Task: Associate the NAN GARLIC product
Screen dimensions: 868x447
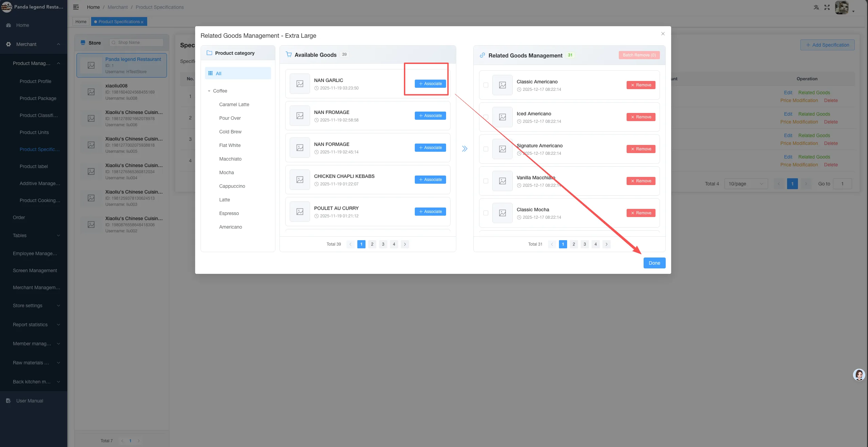Action: [430, 84]
